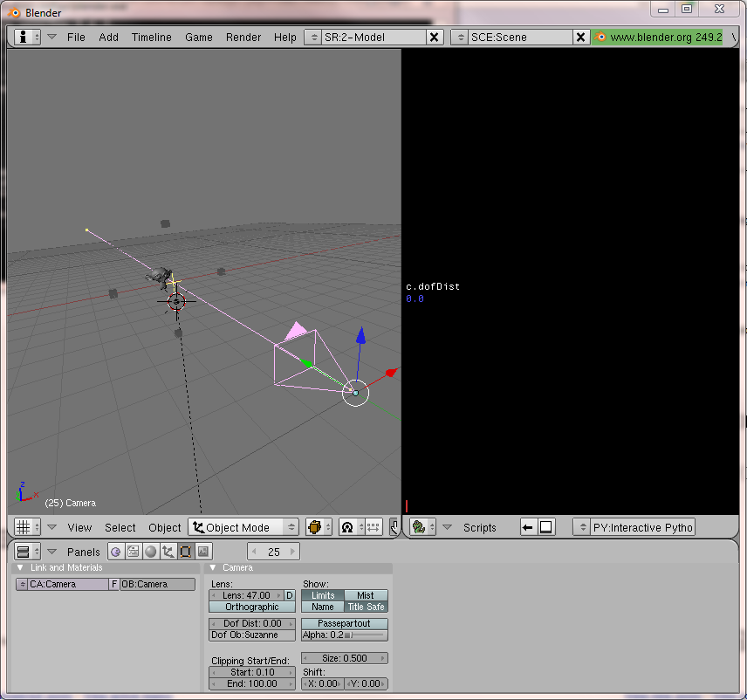Toggle fake user F button for camera
Image resolution: width=747 pixels, height=700 pixels.
[113, 584]
